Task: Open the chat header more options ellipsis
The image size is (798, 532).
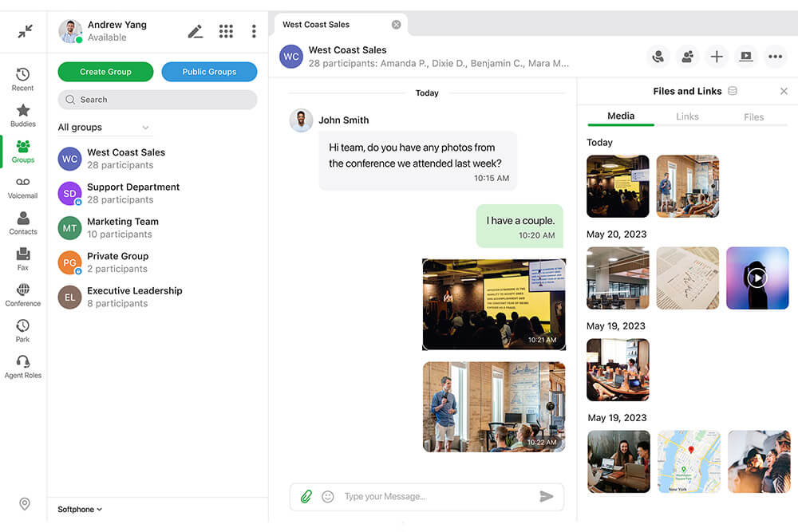Action: click(x=775, y=57)
